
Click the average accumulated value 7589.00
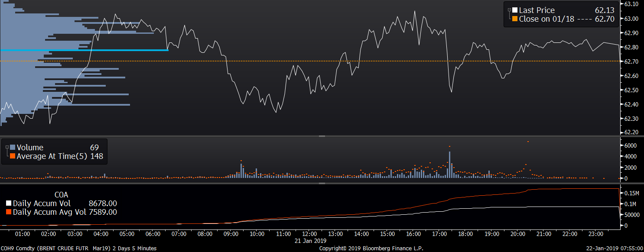pyautogui.click(x=103, y=212)
